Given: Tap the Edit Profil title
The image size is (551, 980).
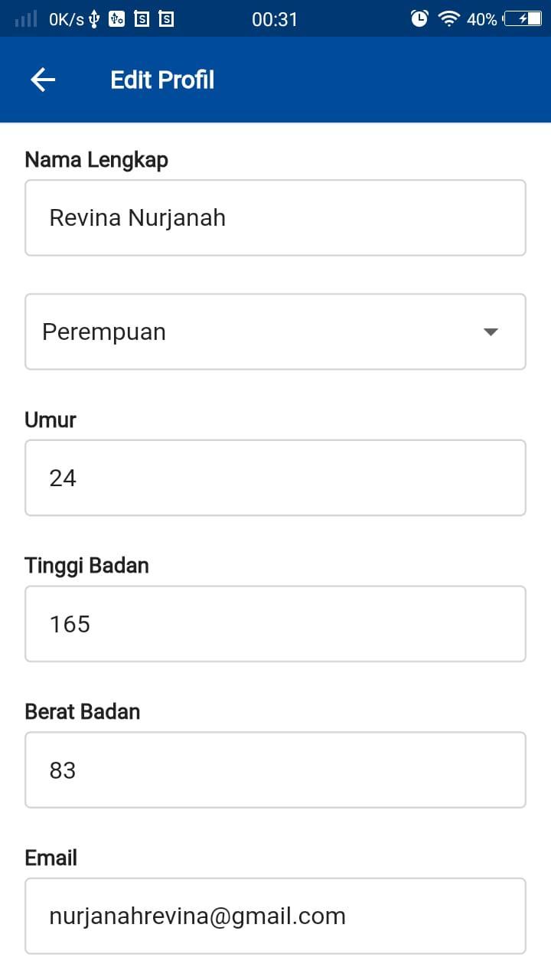Looking at the screenshot, I should (162, 80).
